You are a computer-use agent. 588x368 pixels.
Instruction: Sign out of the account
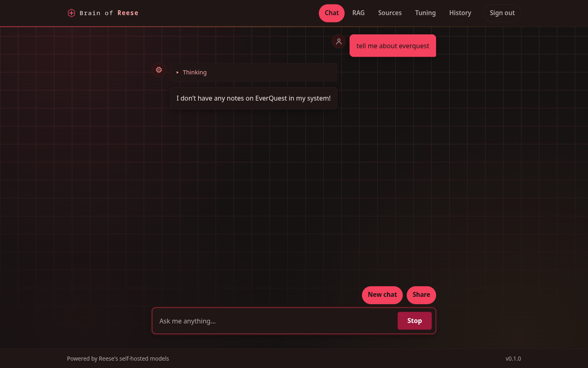click(502, 13)
